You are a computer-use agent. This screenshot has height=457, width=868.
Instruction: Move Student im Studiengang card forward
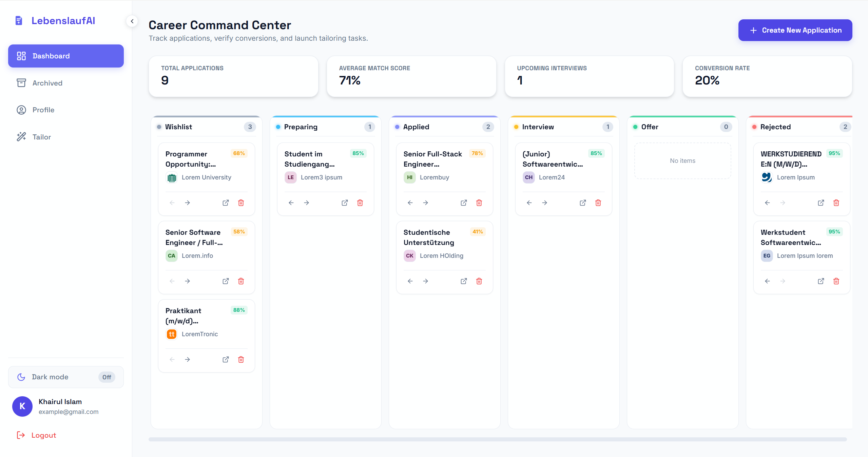pos(306,203)
